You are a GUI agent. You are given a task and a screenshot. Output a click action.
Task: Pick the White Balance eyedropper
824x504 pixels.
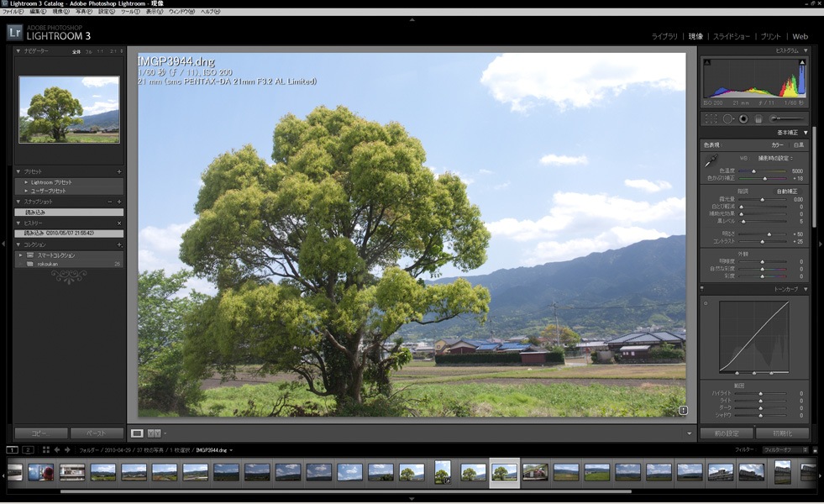click(x=711, y=160)
